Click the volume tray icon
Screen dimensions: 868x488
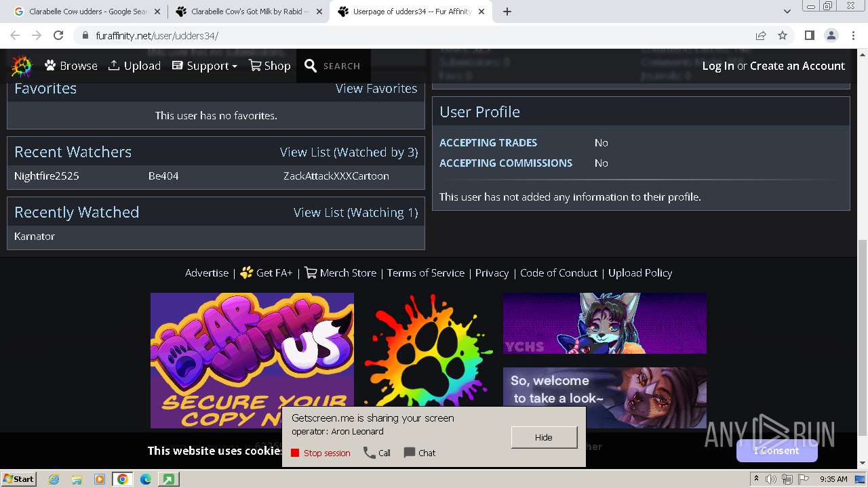[x=772, y=479]
